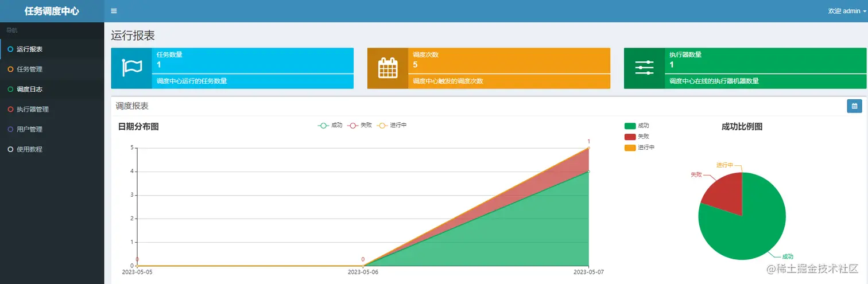Click the 进行中 label on pie chart
Viewport: 868px width, 284px height.
coord(724,165)
